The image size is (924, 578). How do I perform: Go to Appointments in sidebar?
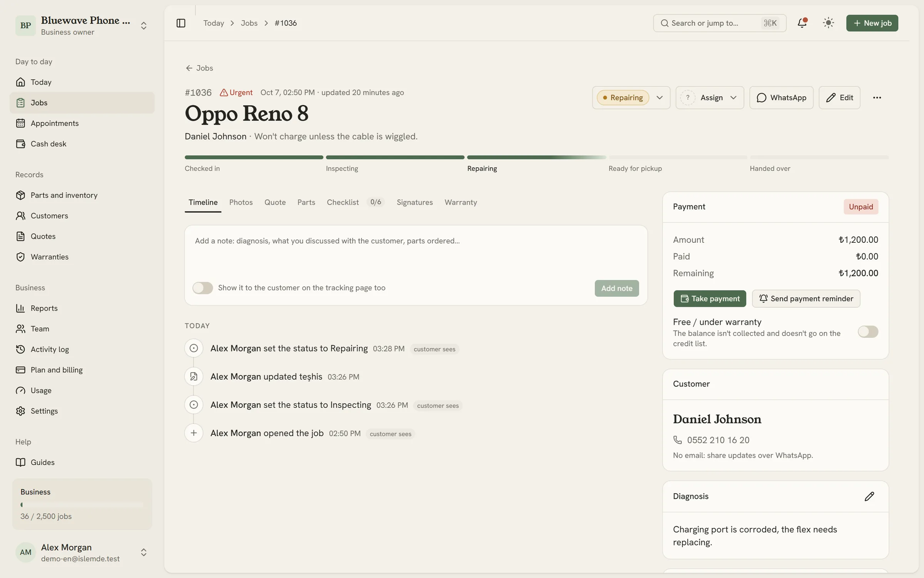[x=82, y=123]
